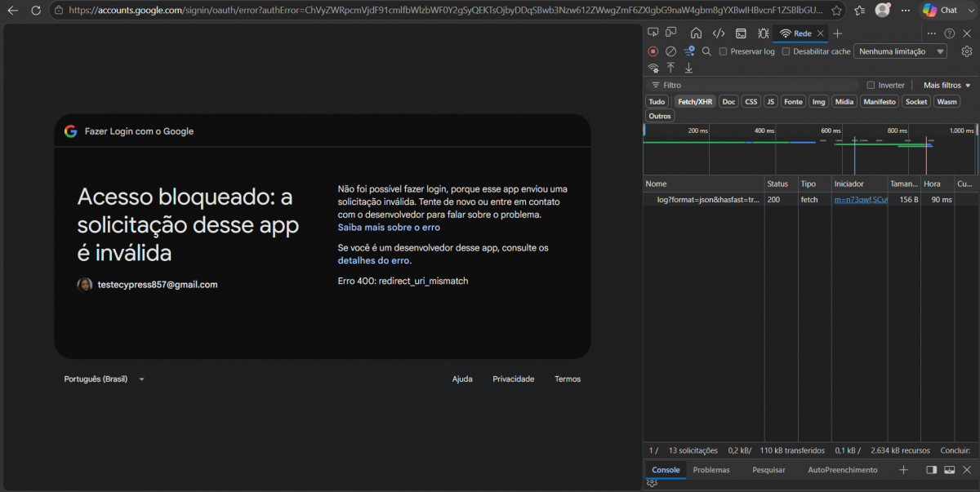
Task: Switch to Pesquisar drawer tab
Action: (x=768, y=470)
